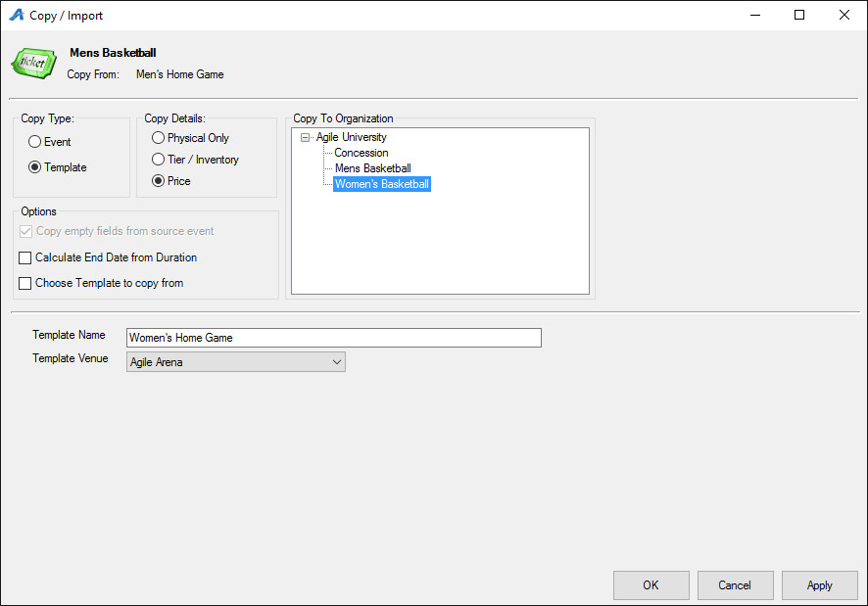This screenshot has height=606, width=868.
Task: Maximize the Copy / Import window
Action: pyautogui.click(x=799, y=15)
